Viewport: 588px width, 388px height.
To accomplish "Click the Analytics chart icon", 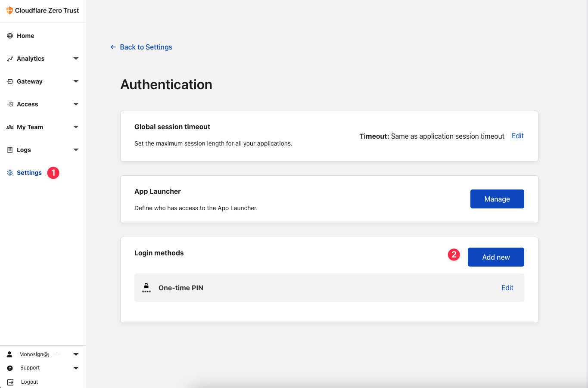I will [x=10, y=59].
